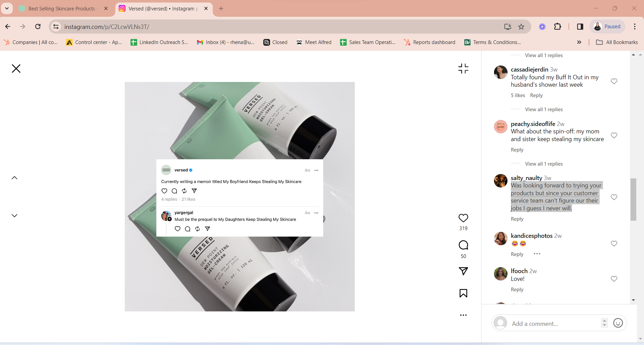This screenshot has height=345, width=644.
Task: Reload the Instagram page
Action: point(38,27)
